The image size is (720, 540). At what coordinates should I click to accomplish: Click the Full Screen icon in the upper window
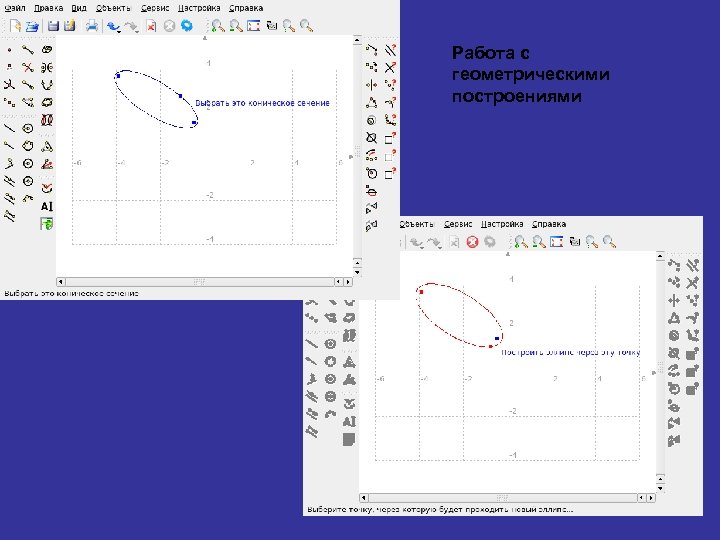coord(253,26)
